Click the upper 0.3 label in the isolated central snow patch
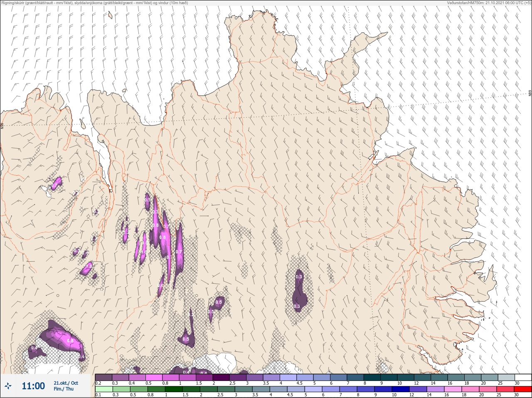Screen dimensions: 532x398 [x=299, y=277]
